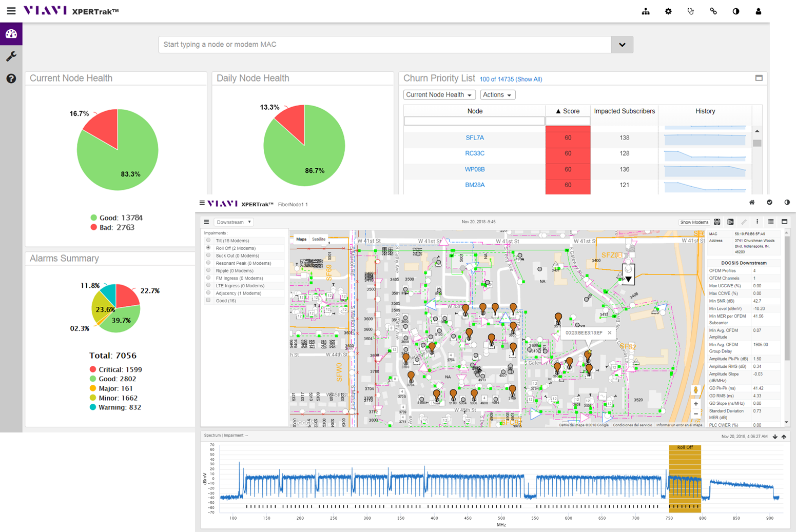Viewport: 796px width, 532px height.
Task: Open the help question mark icon
Action: tap(11, 78)
